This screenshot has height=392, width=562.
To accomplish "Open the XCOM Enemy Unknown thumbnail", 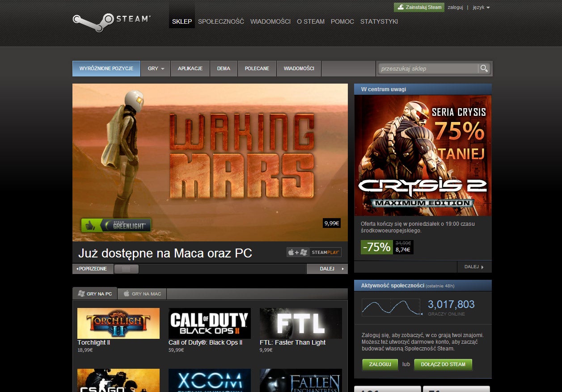I will point(210,380).
